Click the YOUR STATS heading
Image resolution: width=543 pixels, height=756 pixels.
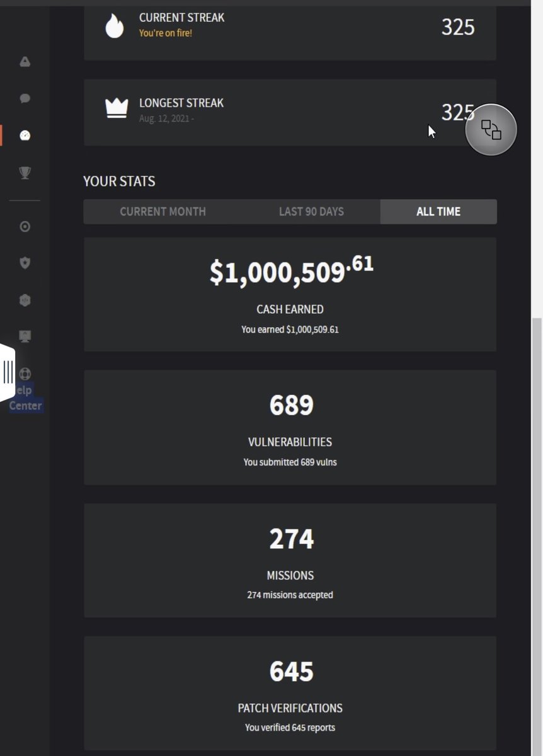tap(119, 181)
